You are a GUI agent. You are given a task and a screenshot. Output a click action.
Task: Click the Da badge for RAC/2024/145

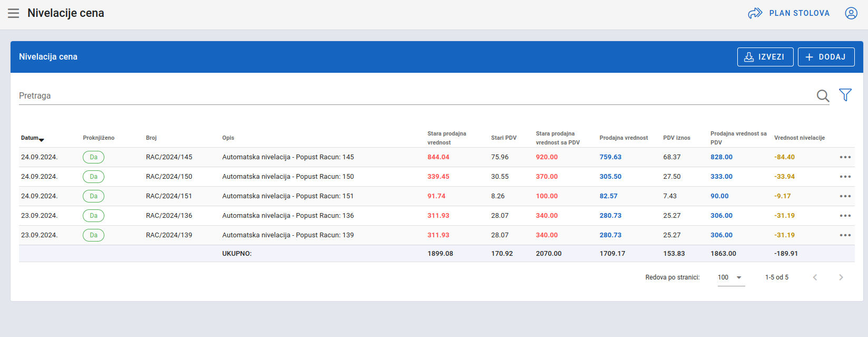[x=93, y=157]
